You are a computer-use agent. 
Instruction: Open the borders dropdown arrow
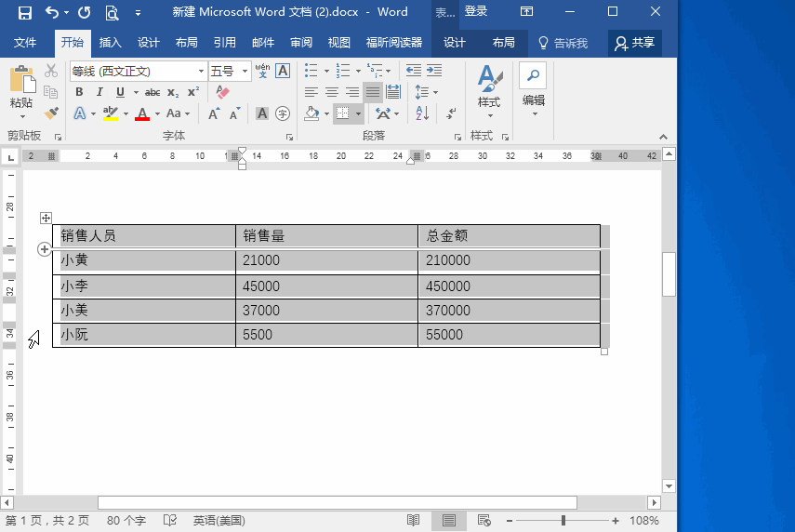[358, 113]
